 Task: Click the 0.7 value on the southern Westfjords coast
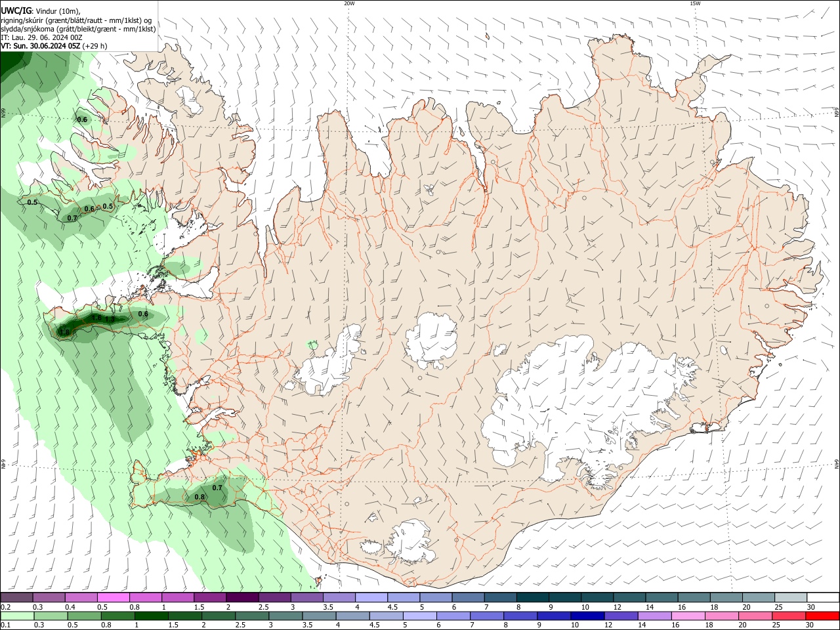[x=72, y=218]
